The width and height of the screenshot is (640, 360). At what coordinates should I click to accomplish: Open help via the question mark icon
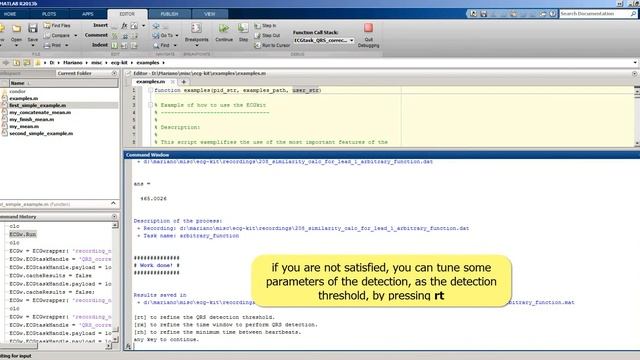552,14
